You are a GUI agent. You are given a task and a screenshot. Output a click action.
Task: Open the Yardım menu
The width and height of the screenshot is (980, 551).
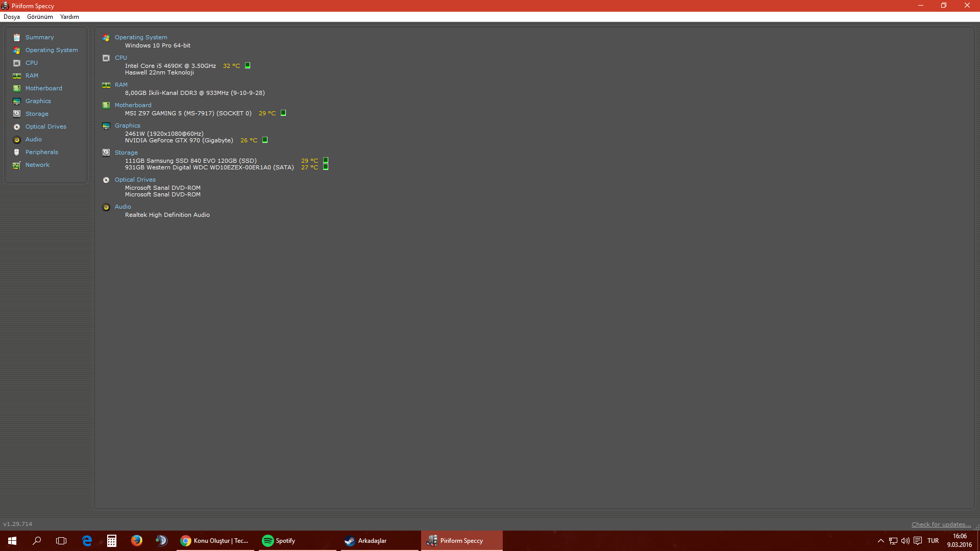click(69, 17)
